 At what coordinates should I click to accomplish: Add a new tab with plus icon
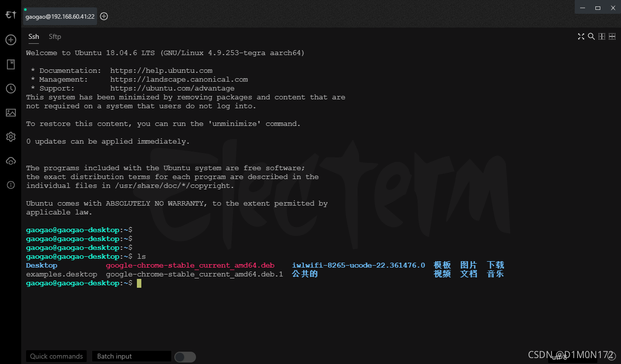tap(104, 16)
